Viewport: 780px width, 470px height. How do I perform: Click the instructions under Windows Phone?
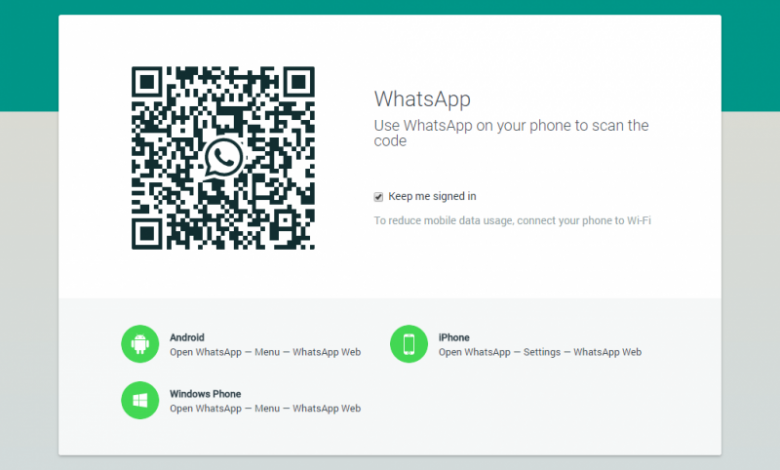click(265, 408)
